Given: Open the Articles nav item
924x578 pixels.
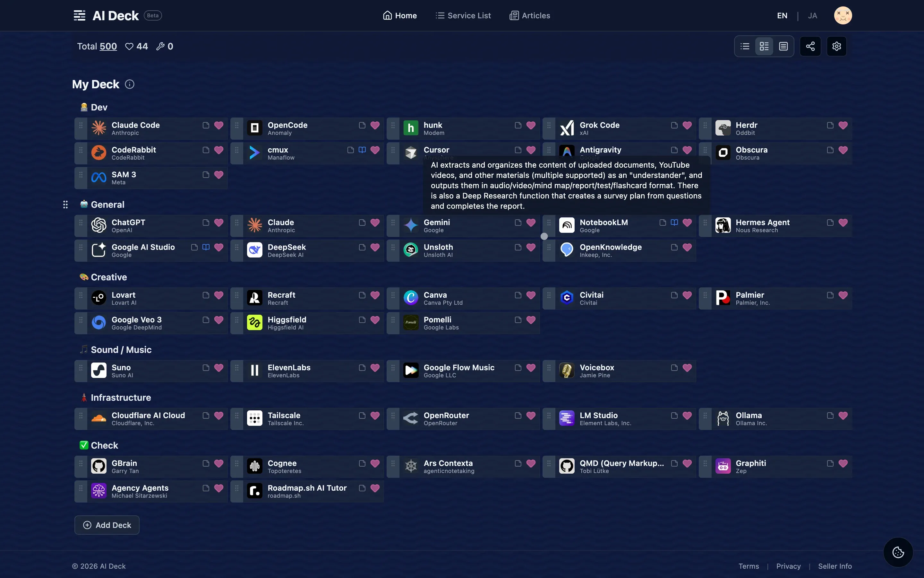Looking at the screenshot, I should pos(530,16).
